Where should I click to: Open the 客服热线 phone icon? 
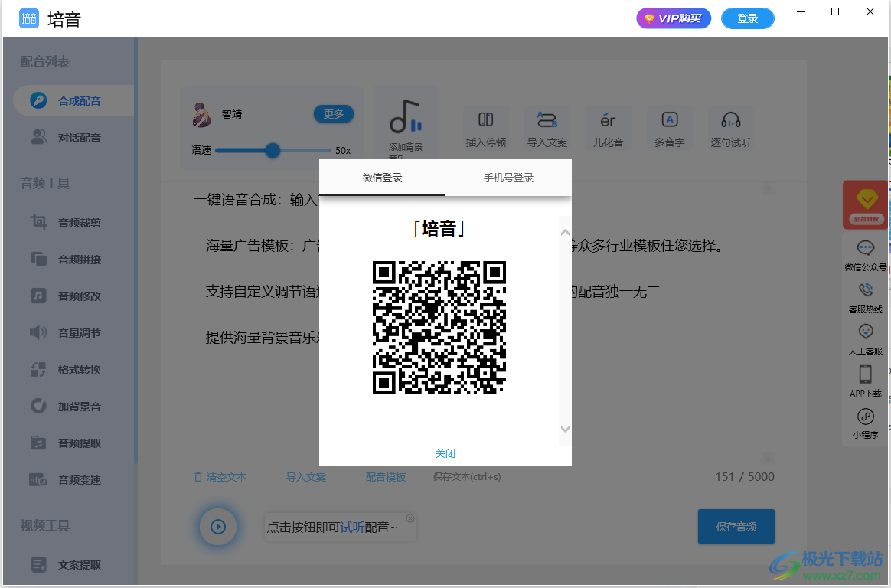(866, 289)
